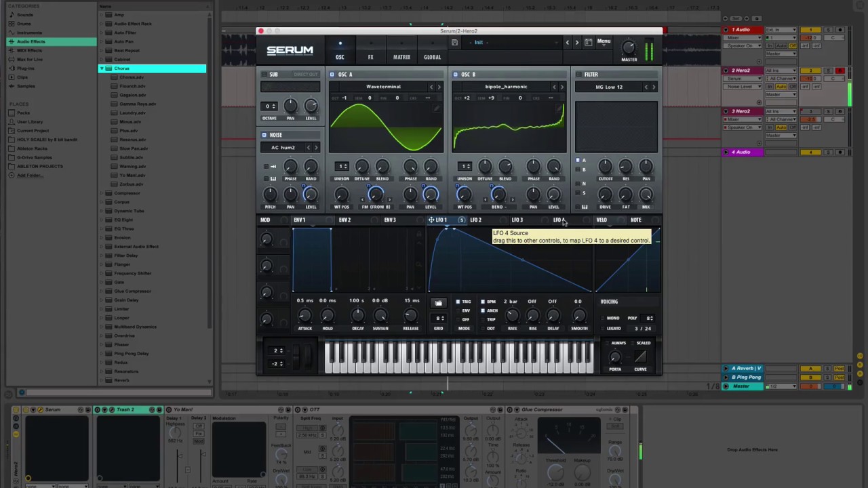
Task: Toggle the LFO TRIG mode checkbox
Action: tap(458, 302)
